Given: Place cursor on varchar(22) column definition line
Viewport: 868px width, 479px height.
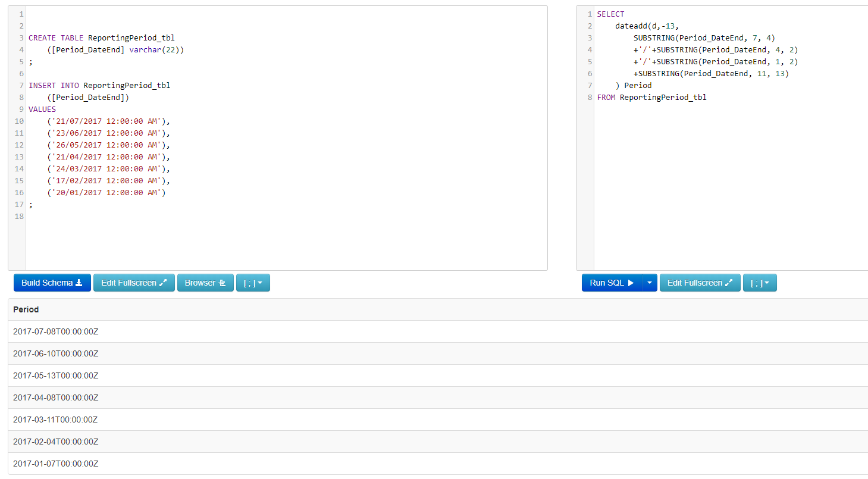Looking at the screenshot, I should [x=115, y=49].
